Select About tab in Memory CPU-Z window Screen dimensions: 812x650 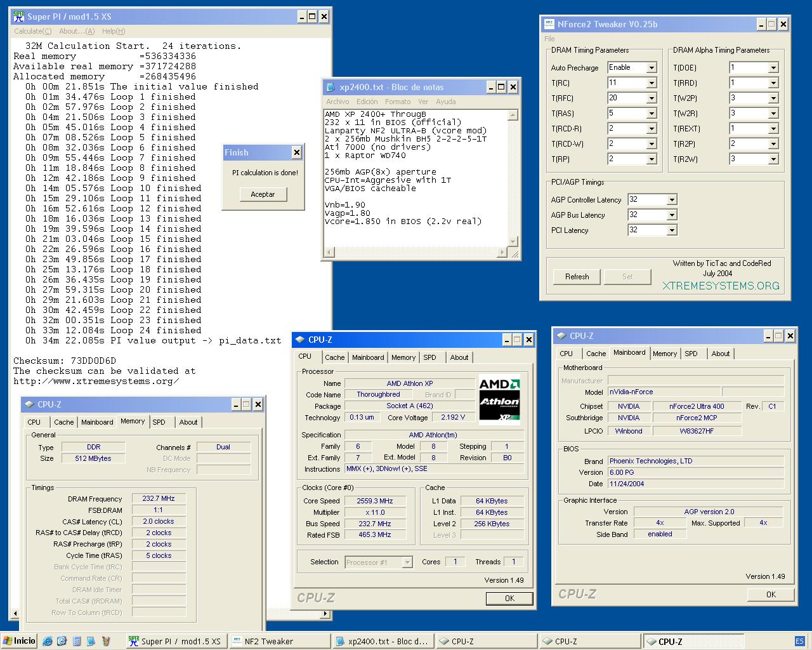tap(188, 422)
